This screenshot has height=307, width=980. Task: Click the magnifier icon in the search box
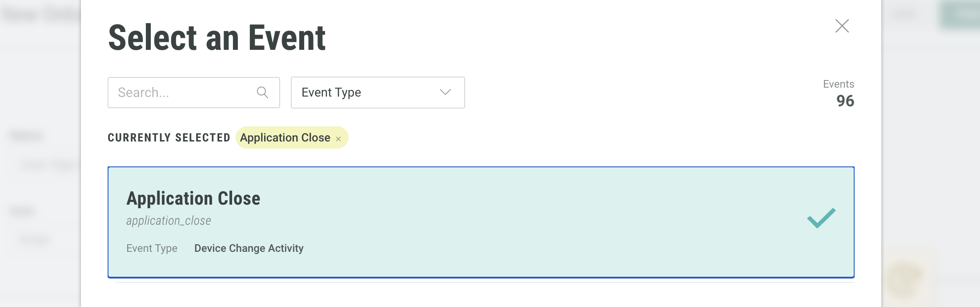click(x=262, y=93)
